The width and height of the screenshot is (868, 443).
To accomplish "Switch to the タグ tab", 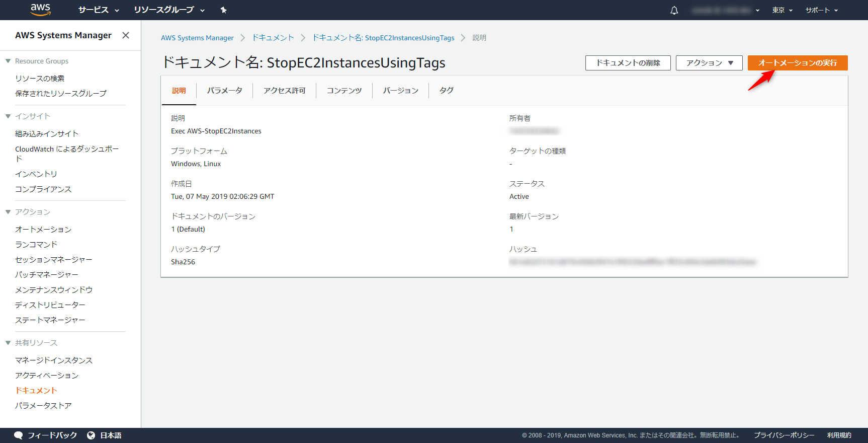I will (447, 91).
